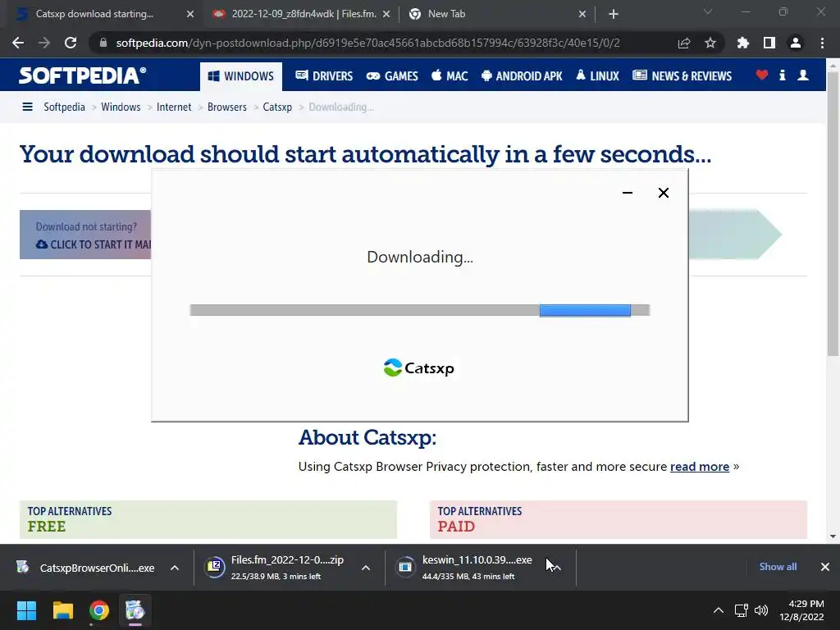Click the page vertical scrollbar thumb
The image size is (840, 630).
[833, 213]
